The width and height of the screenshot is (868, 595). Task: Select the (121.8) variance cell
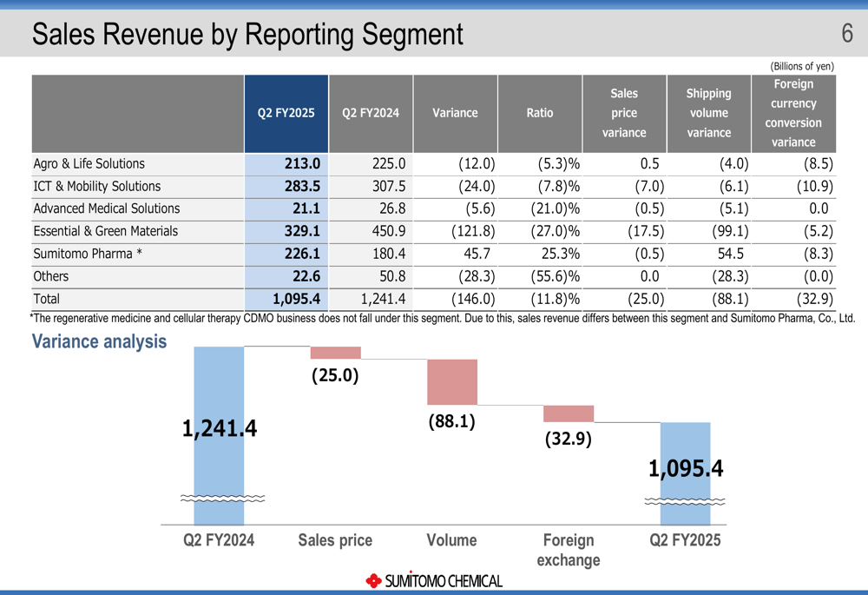coord(473,231)
